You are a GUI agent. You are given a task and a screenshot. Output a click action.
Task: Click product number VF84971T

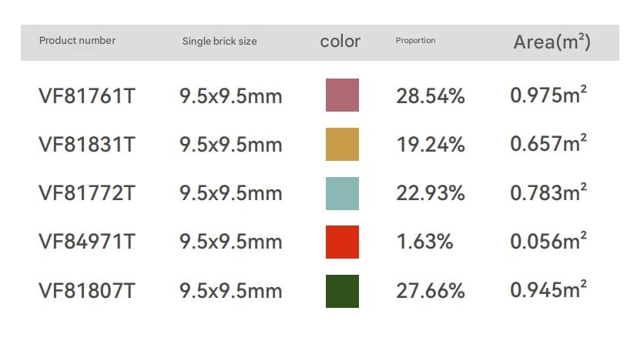[x=87, y=242]
